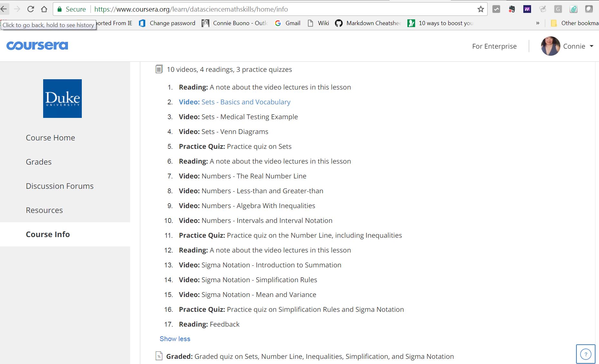
Task: Open the Grades sidebar item
Action: tap(39, 162)
